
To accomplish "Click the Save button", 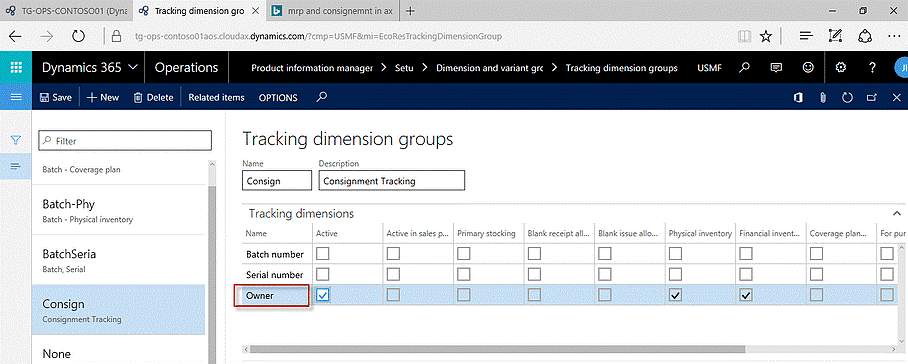I will (x=56, y=98).
